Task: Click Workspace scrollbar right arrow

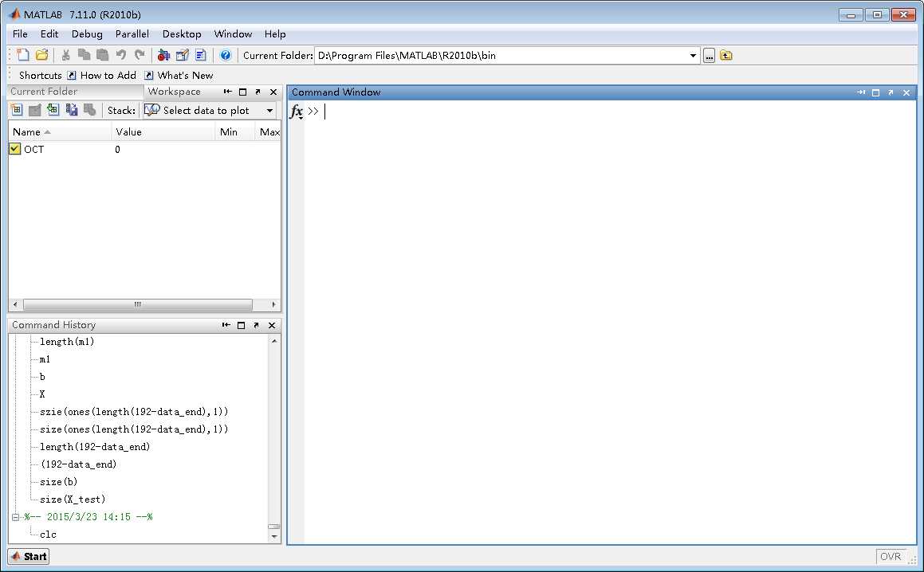Action: [274, 304]
